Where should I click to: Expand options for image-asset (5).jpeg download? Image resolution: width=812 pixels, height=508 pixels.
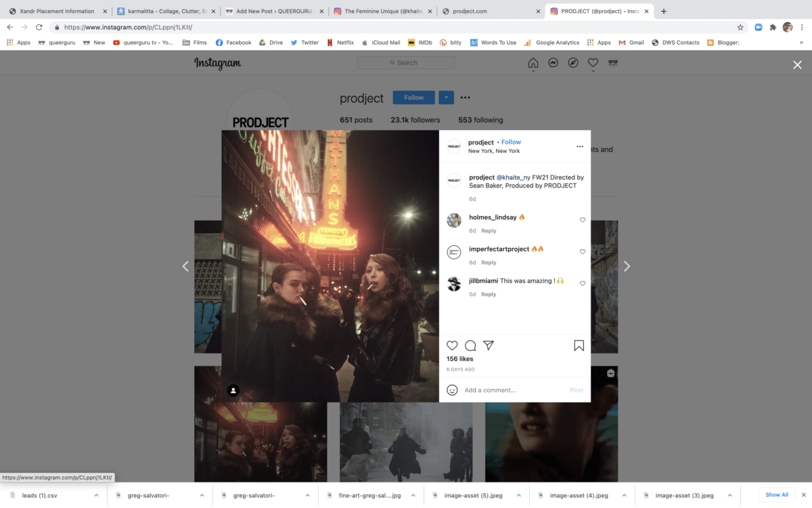(x=518, y=495)
